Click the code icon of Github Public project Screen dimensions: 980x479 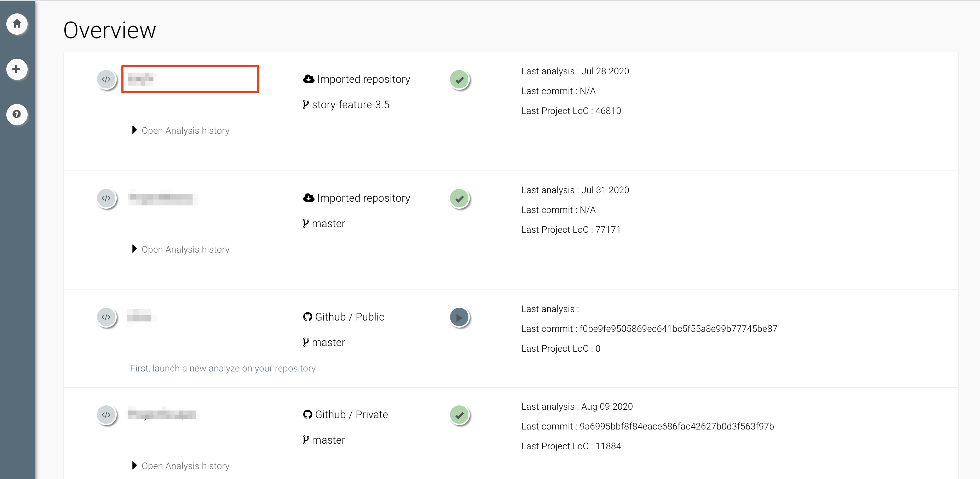point(106,317)
